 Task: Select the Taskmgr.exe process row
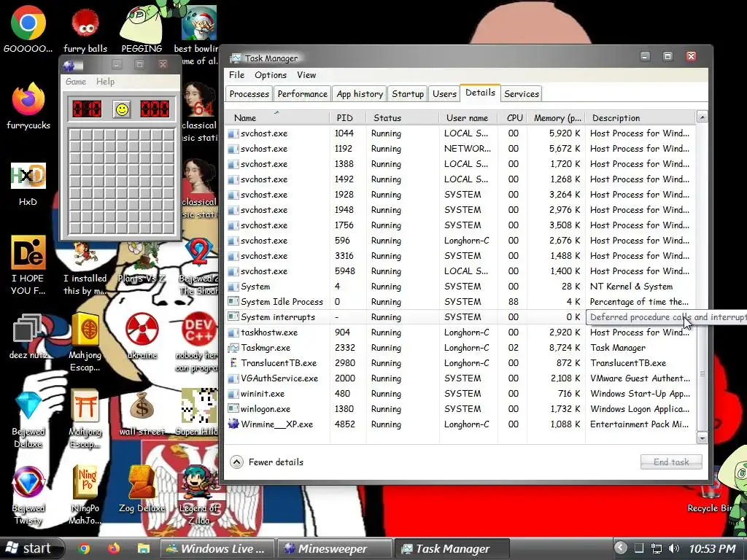461,348
